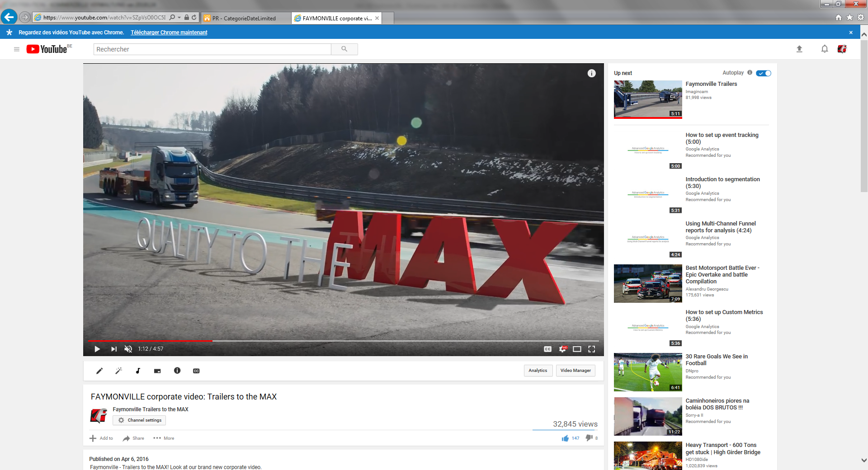Open the cards info tool
Image resolution: width=868 pixels, height=470 pixels.
pyautogui.click(x=177, y=371)
